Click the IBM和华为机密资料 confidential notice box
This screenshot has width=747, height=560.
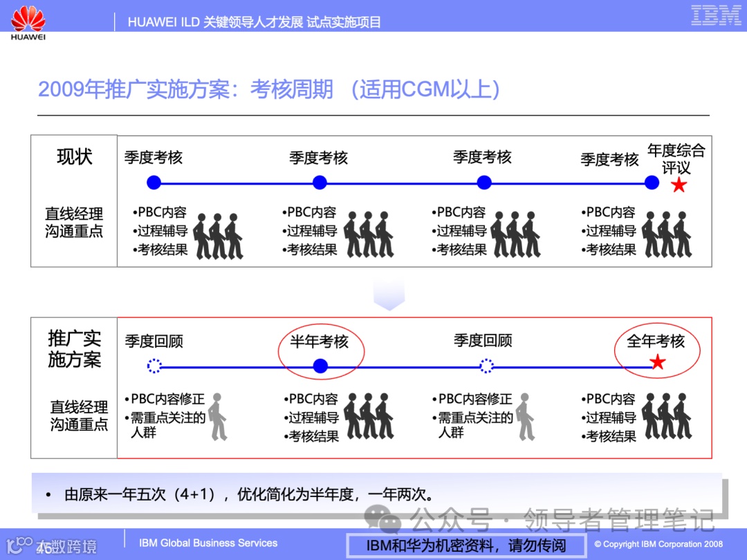[465, 545]
